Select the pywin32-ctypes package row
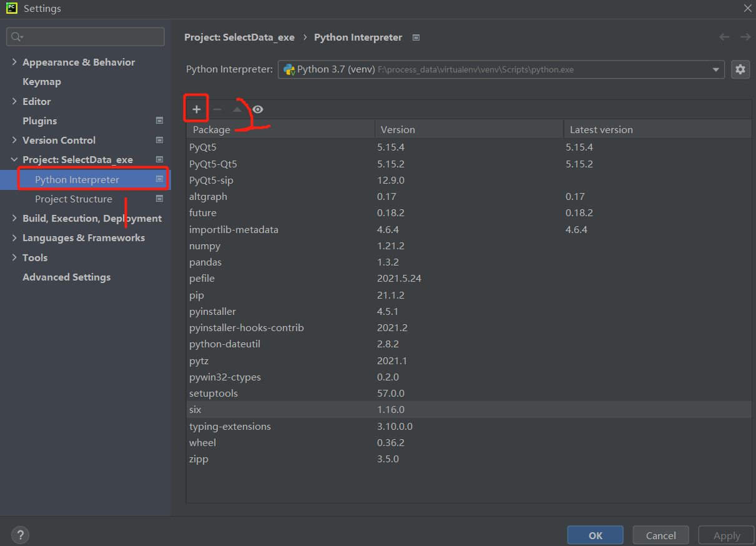This screenshot has width=756, height=546. click(x=469, y=377)
